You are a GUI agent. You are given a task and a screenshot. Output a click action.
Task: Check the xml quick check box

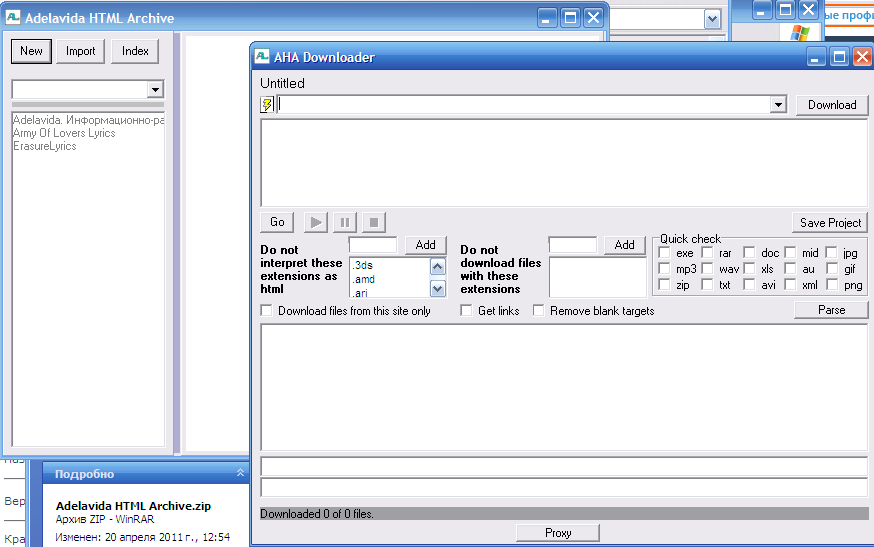coord(790,285)
